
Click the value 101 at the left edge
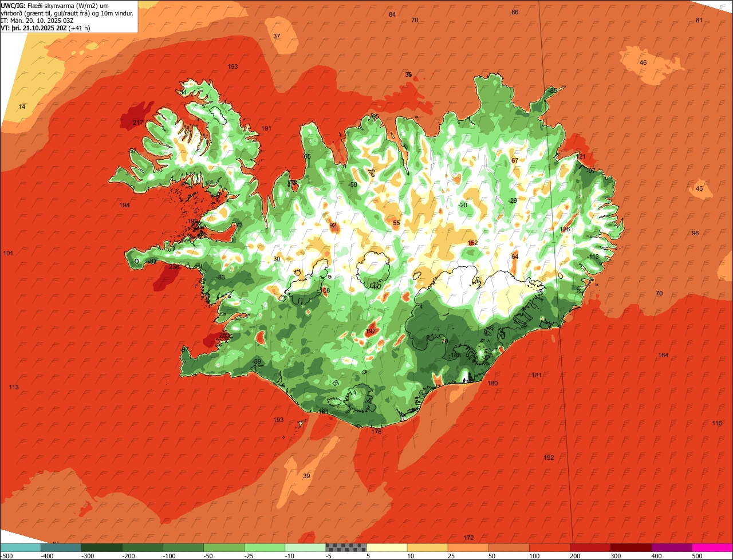pyautogui.click(x=8, y=253)
